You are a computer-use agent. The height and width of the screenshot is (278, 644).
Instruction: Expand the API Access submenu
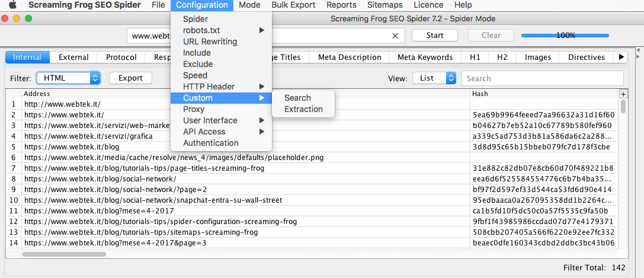tap(221, 132)
